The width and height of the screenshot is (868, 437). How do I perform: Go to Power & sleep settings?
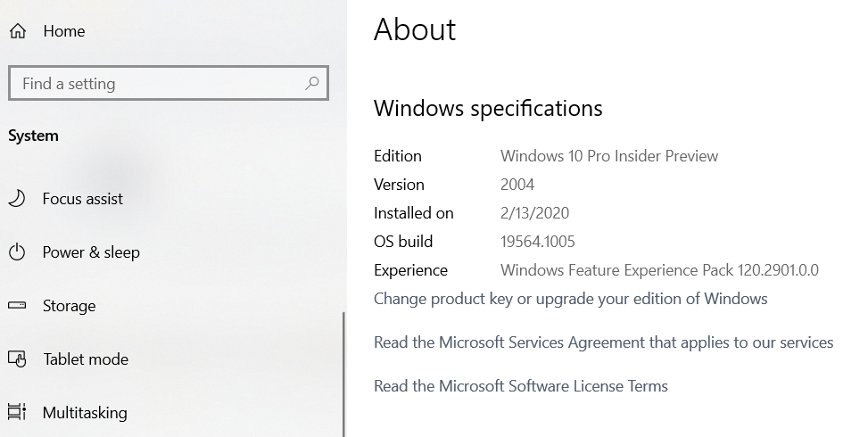[91, 252]
